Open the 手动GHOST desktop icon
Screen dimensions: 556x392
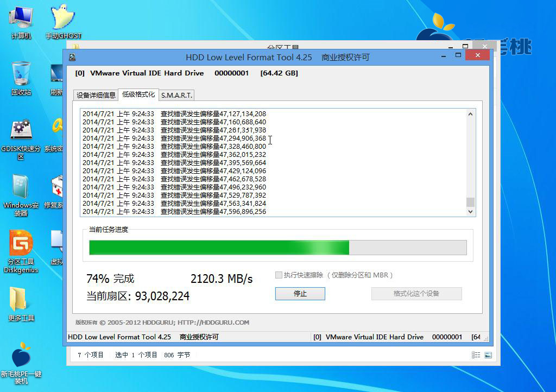click(63, 22)
